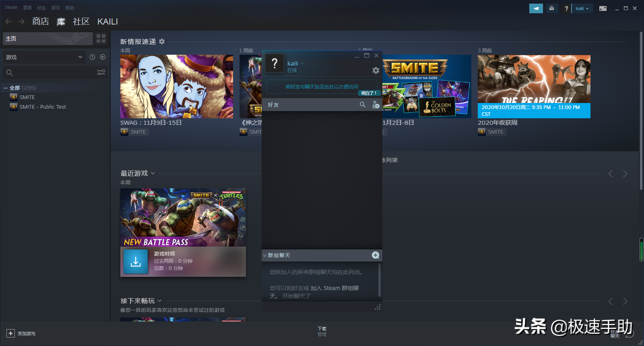Go forward with the right navigation arrow
This screenshot has height=346, width=644.
tap(22, 21)
